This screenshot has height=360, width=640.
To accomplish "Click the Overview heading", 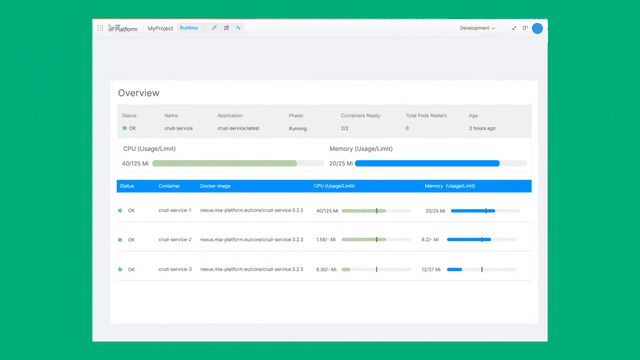I will click(x=138, y=93).
